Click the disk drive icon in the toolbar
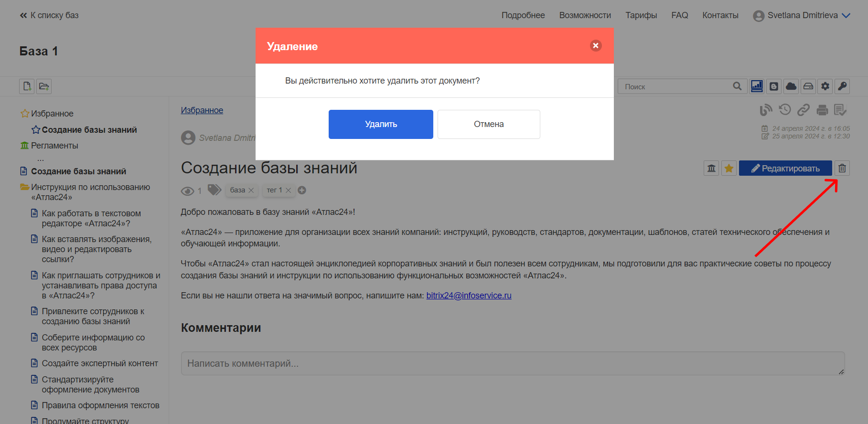This screenshot has width=868, height=424. click(808, 86)
